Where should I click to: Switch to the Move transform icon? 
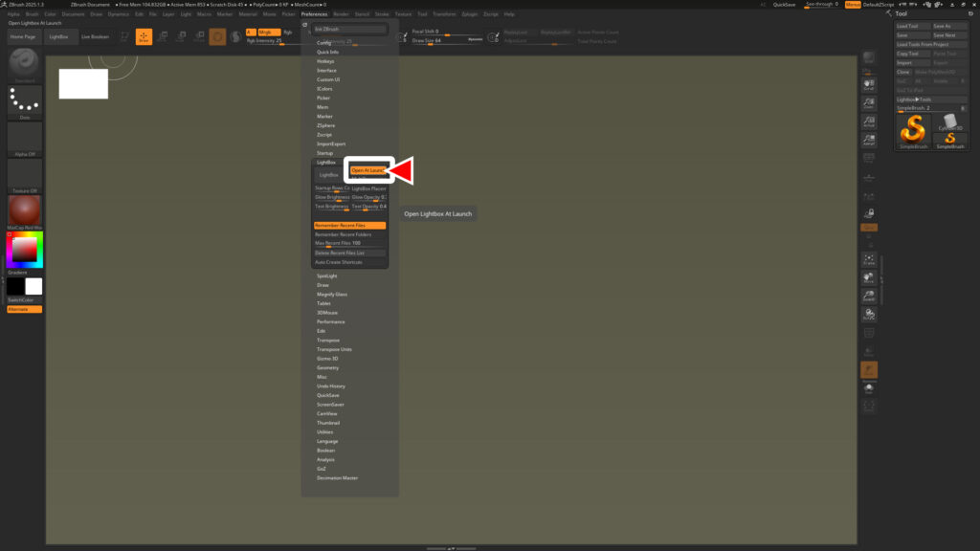pos(163,37)
